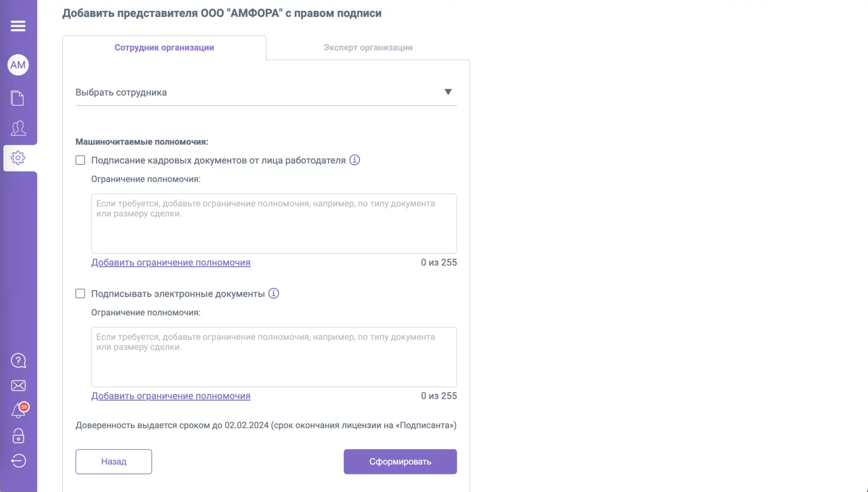Open the settings gear in sidebar
This screenshot has height=492, width=868.
point(18,158)
